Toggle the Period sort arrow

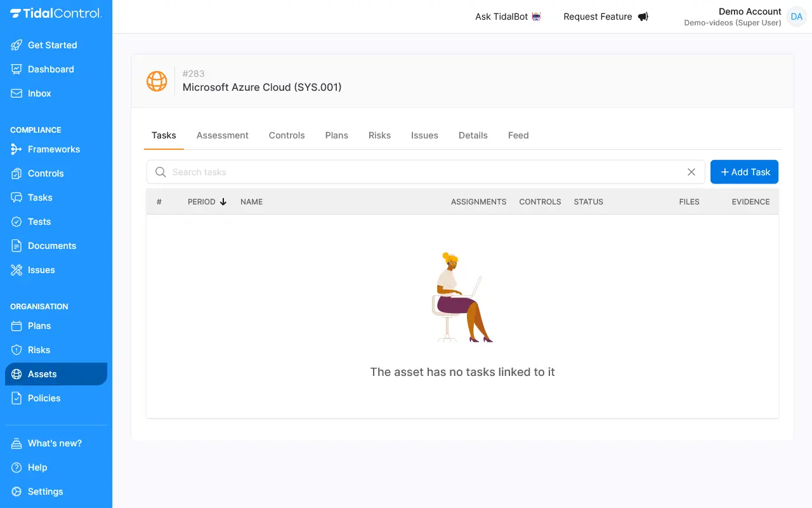(223, 202)
